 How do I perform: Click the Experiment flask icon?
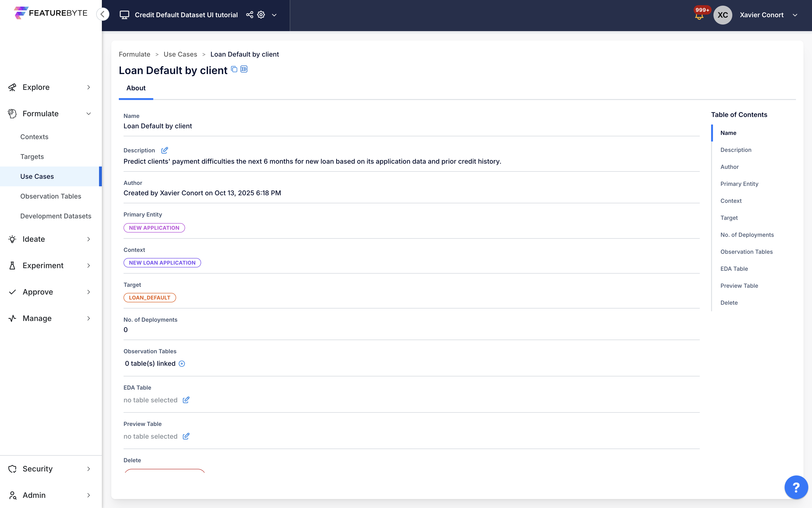coord(12,265)
